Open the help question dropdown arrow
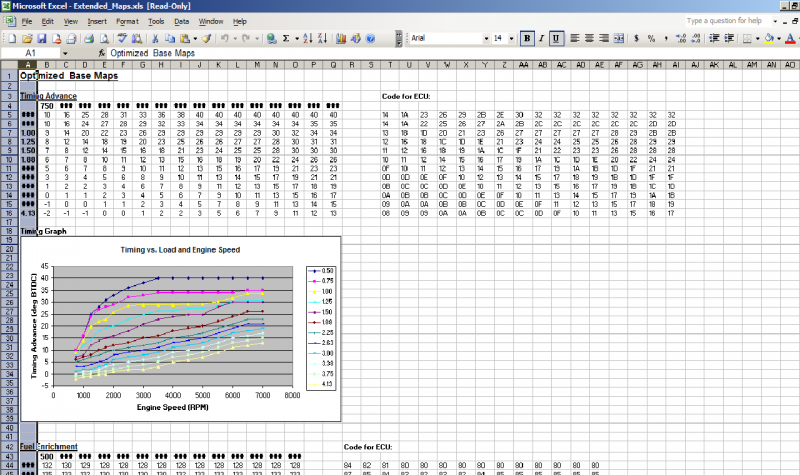 click(x=775, y=21)
